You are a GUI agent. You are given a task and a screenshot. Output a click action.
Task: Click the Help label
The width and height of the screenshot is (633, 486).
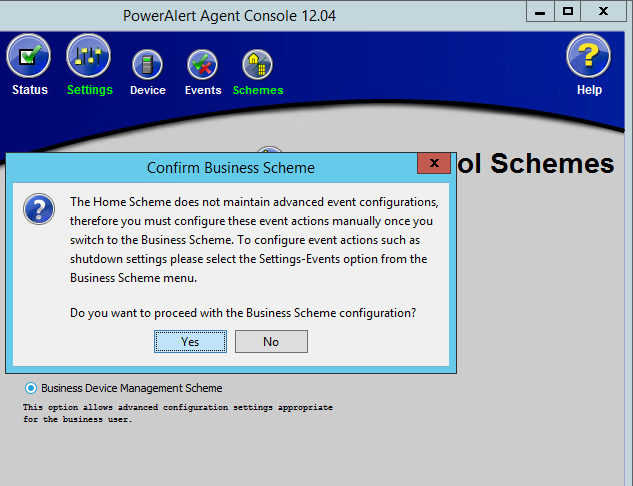tap(589, 90)
